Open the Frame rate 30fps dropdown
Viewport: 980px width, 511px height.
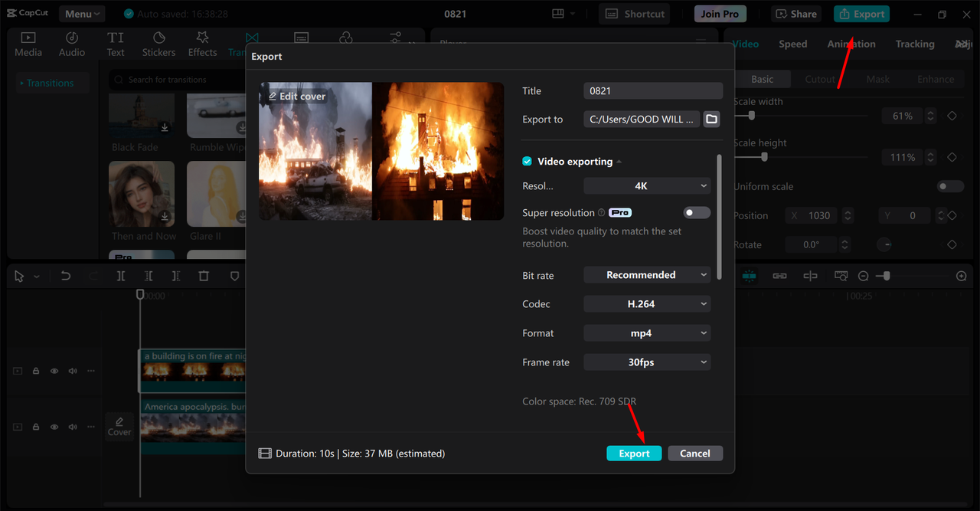coord(647,362)
